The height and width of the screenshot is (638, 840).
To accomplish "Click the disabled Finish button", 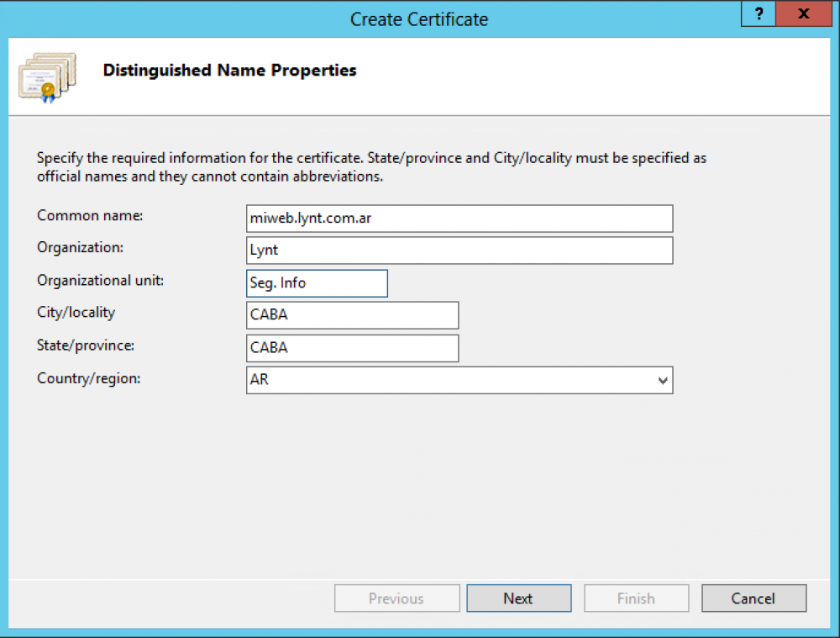I will (x=636, y=598).
